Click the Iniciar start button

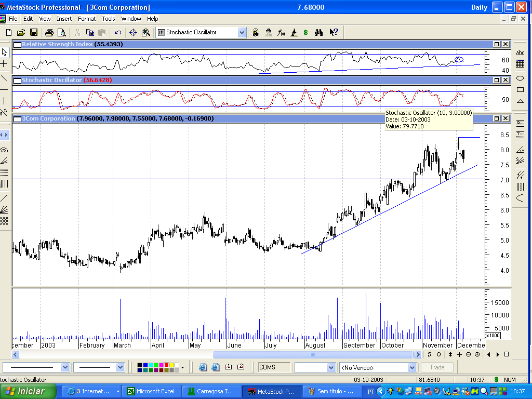(x=28, y=391)
